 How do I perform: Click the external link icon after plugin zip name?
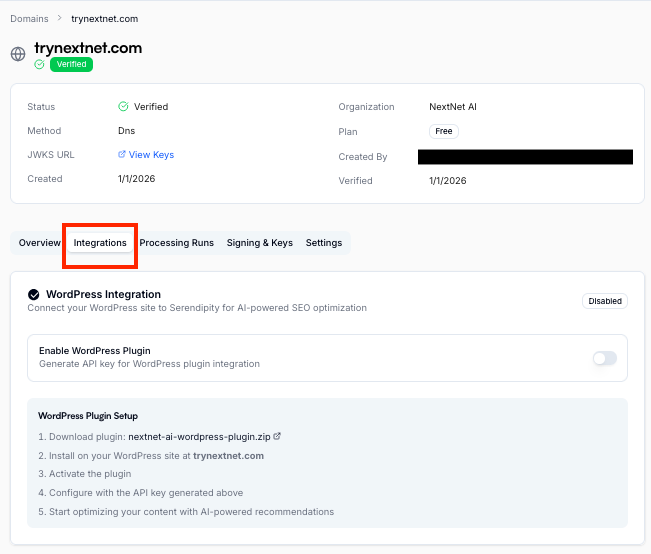(x=277, y=436)
